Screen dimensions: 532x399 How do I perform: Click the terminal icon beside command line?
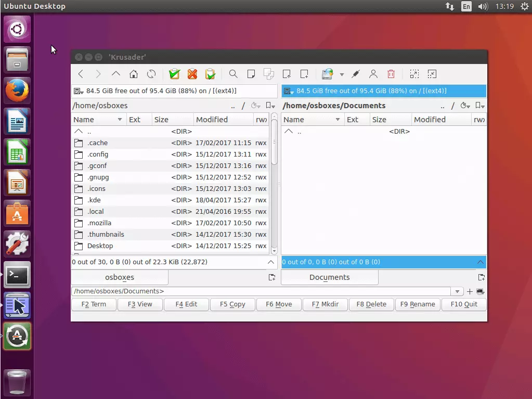[480, 291]
